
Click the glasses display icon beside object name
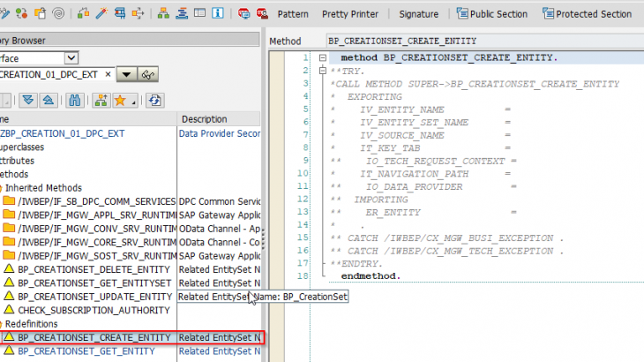[x=148, y=74]
